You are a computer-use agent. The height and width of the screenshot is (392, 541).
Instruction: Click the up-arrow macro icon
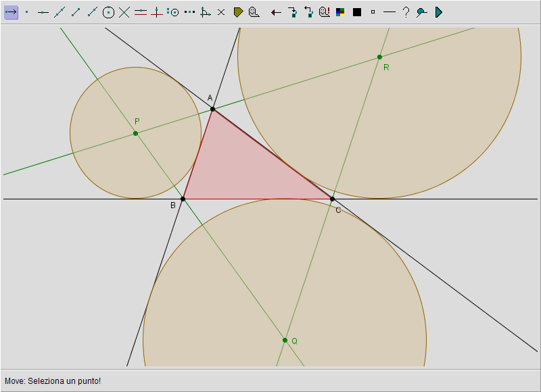pos(308,12)
